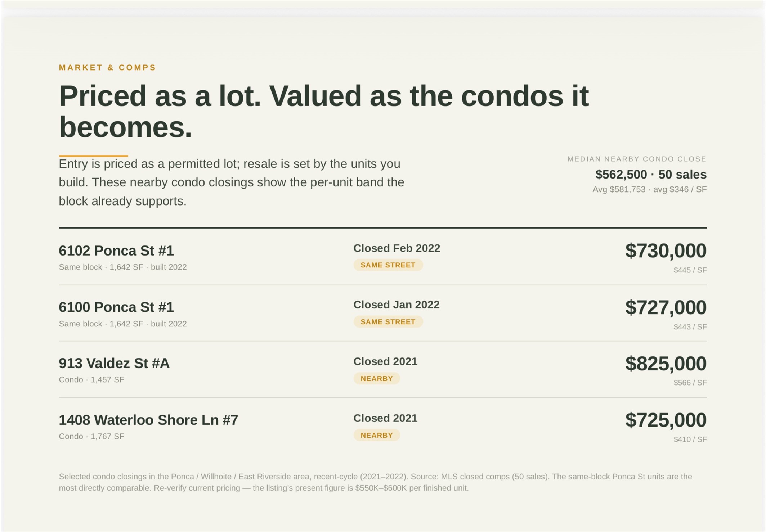Screen dimensions: 766x532
Task: Click the 6102 Ponca St #1 address
Action: point(116,251)
